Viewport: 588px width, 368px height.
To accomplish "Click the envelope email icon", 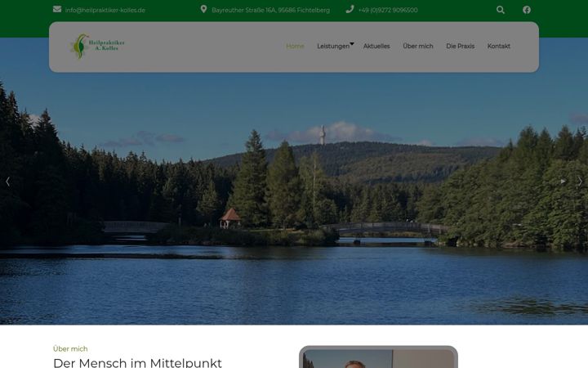I will 57,9.
